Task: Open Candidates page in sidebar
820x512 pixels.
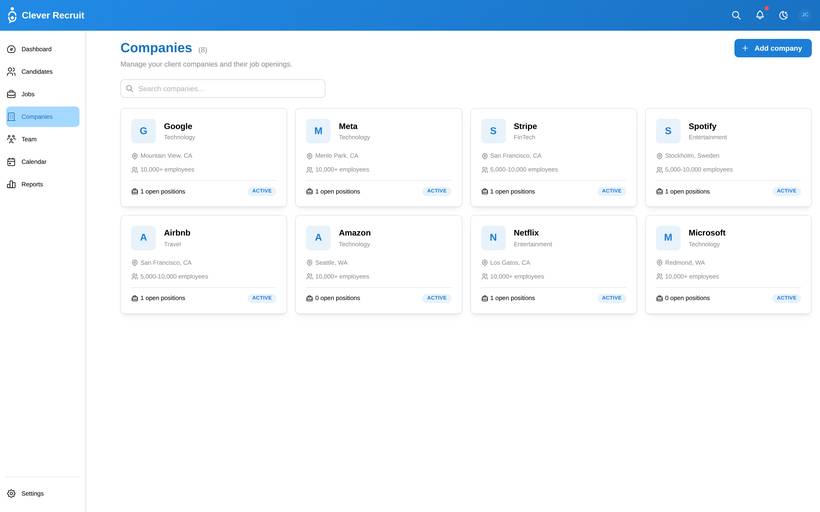Action: 43,72
